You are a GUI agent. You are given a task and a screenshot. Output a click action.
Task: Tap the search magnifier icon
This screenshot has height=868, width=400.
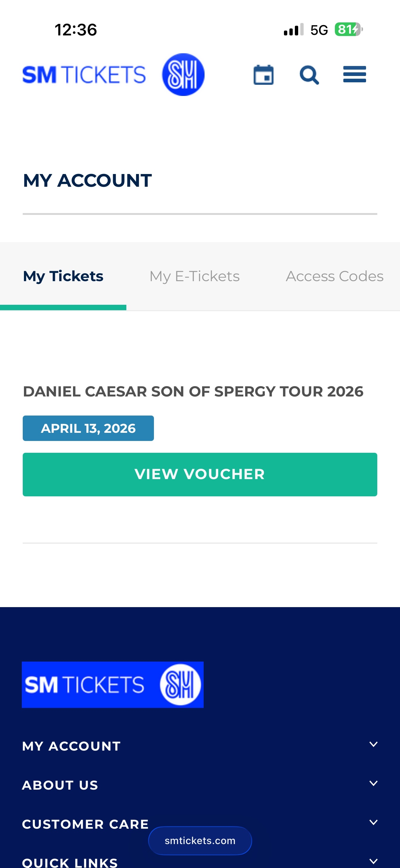(309, 75)
